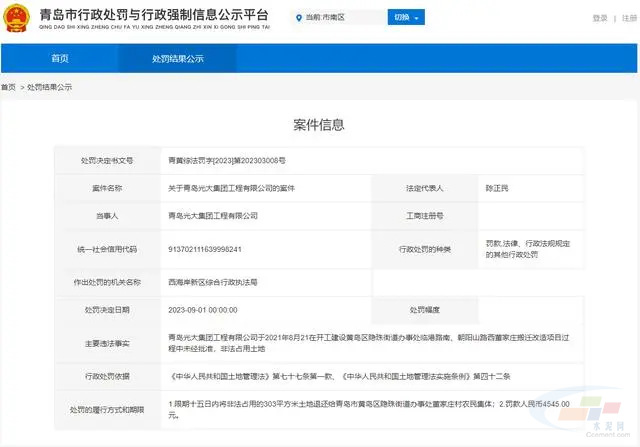Viewport: 640px width, 447px height.
Task: Select the 工商注册号 label
Action: point(424,216)
